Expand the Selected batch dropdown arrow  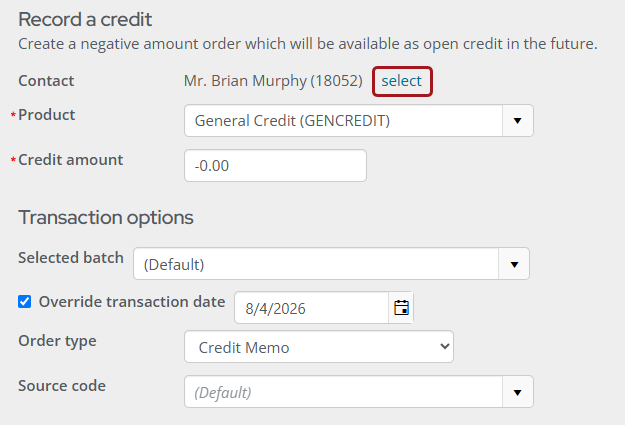pyautogui.click(x=514, y=264)
